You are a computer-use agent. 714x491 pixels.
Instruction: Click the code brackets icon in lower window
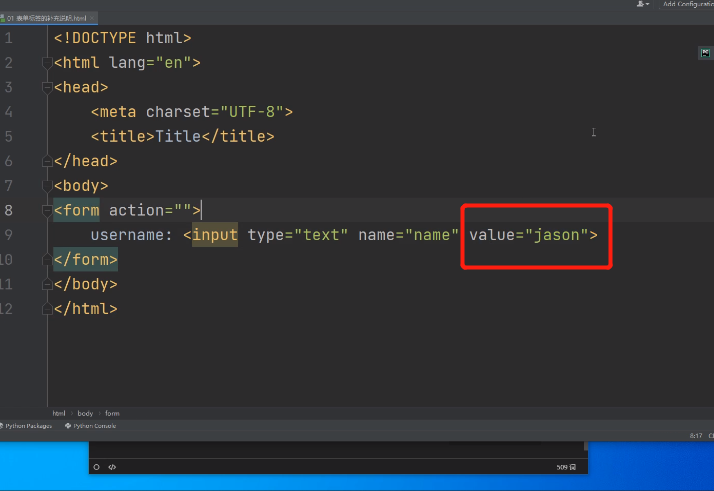112,467
